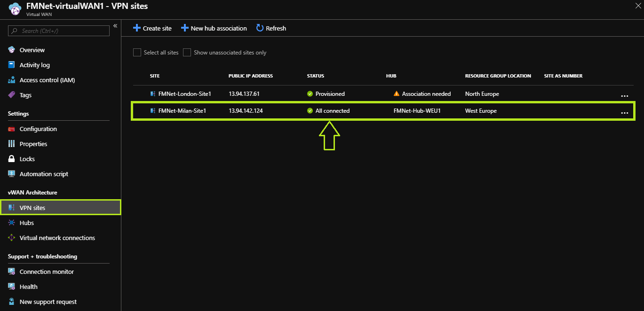Click the FMNet-London-Site1 site icon

(153, 94)
